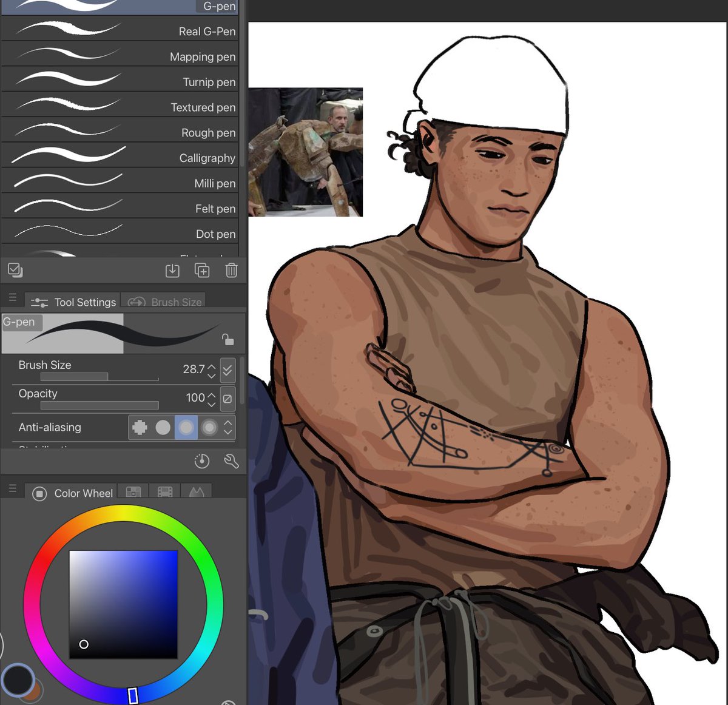Screen dimensions: 728x705
Task: Select the Dot pen brush
Action: coord(120,232)
